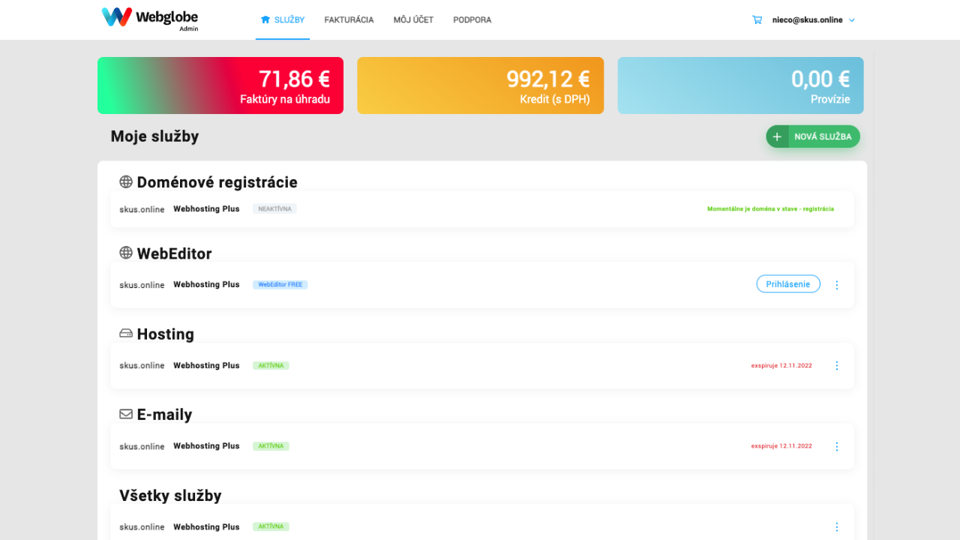Click AKTÍVNA badge in Všetky služby row
The image size is (960, 540).
pos(271,527)
